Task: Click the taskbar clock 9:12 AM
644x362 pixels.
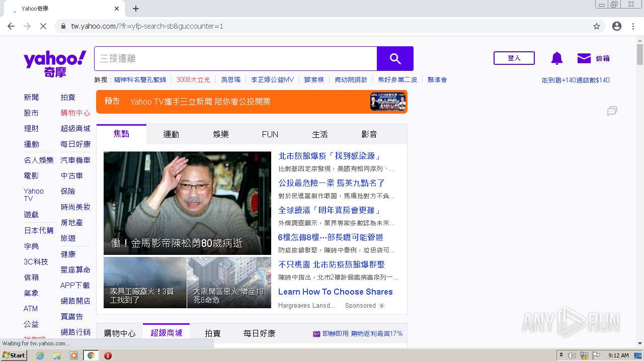Action: click(x=618, y=355)
